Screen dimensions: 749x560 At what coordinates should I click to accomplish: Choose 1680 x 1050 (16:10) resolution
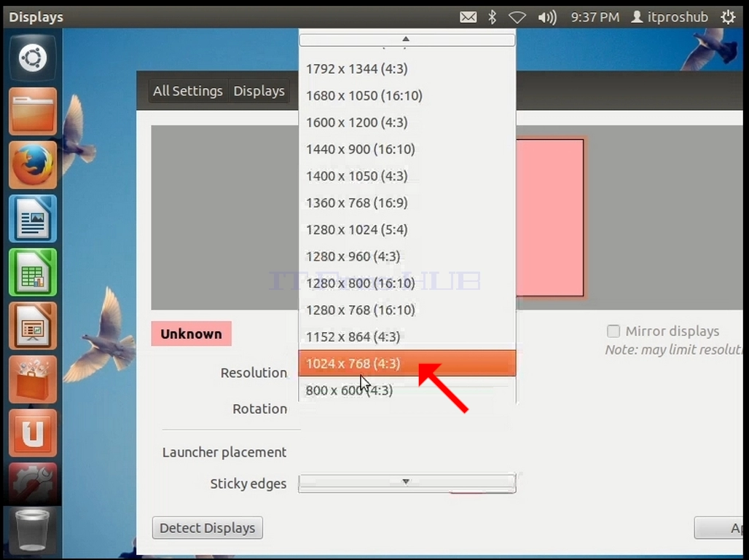pos(407,95)
